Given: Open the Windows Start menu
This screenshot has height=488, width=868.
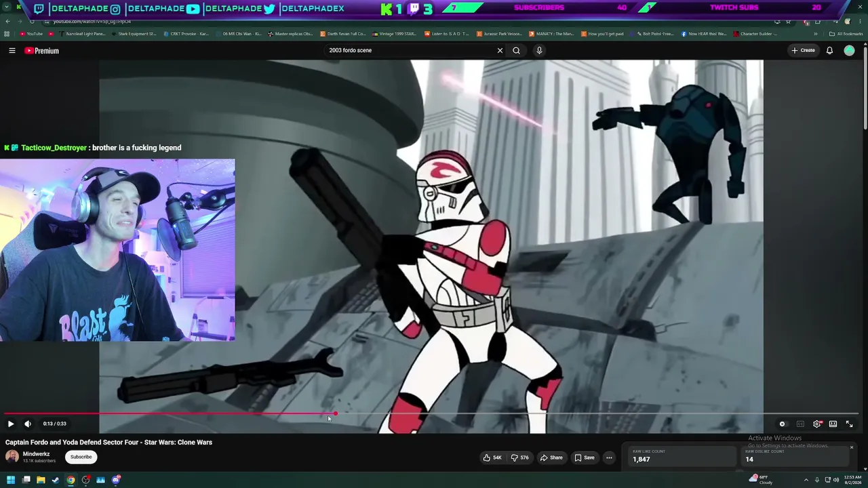Looking at the screenshot, I should click(x=11, y=480).
